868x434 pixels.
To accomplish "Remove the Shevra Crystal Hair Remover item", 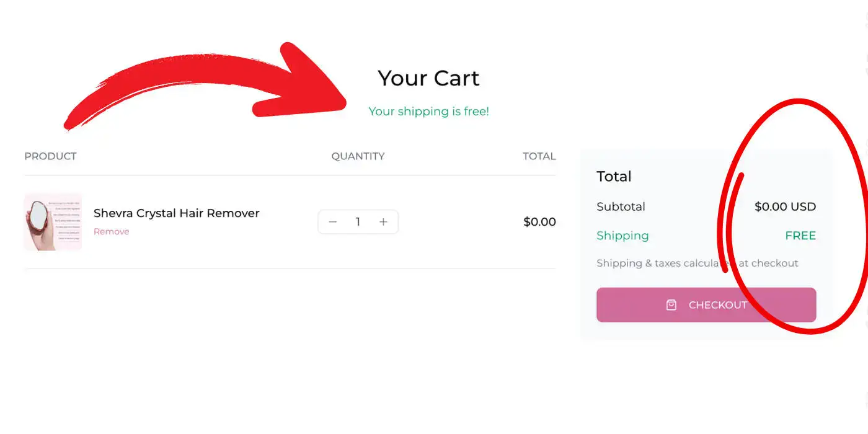I will pyautogui.click(x=112, y=232).
